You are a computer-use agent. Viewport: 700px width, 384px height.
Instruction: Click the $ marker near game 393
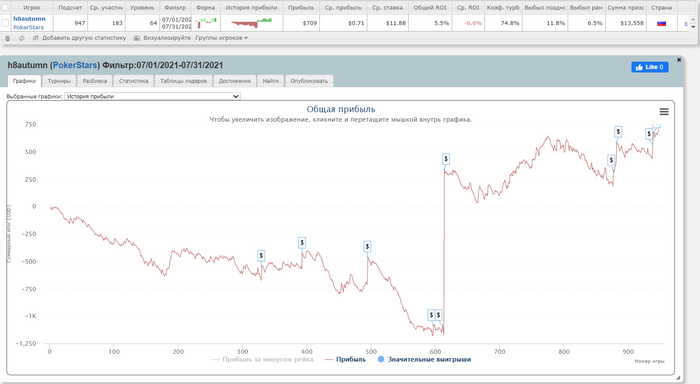302,243
